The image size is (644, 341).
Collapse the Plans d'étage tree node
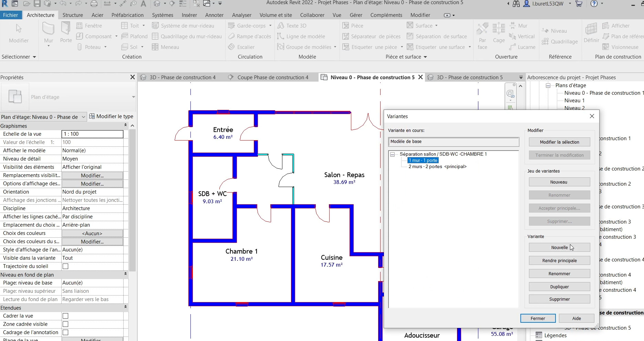tap(548, 85)
